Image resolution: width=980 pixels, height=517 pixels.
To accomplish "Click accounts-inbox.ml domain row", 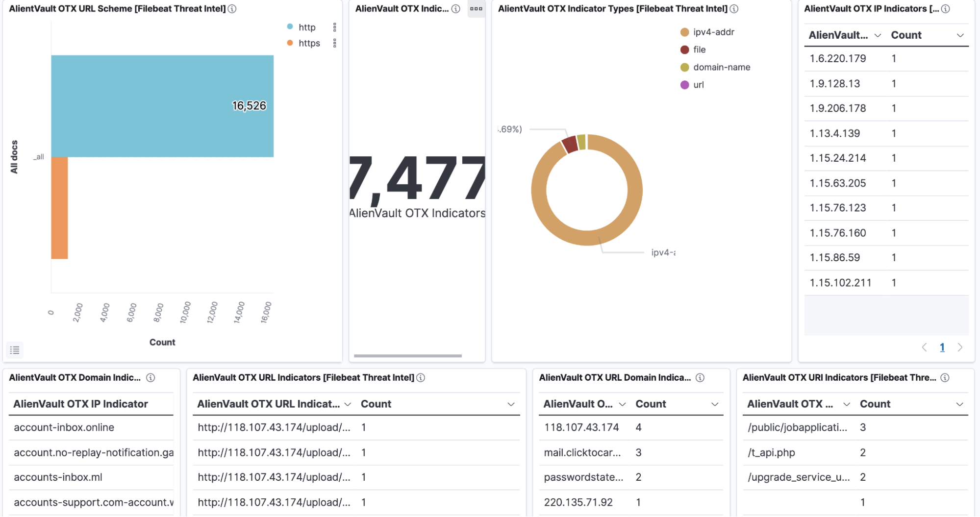I will point(91,477).
